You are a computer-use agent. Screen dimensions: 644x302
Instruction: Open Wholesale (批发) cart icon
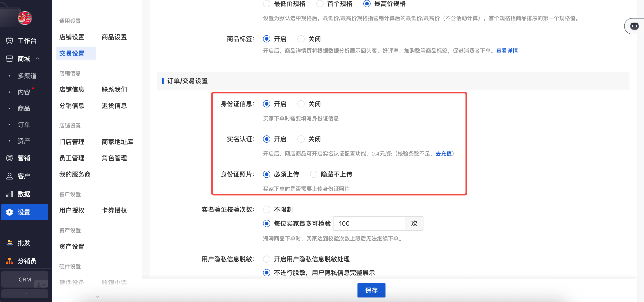coord(9,243)
